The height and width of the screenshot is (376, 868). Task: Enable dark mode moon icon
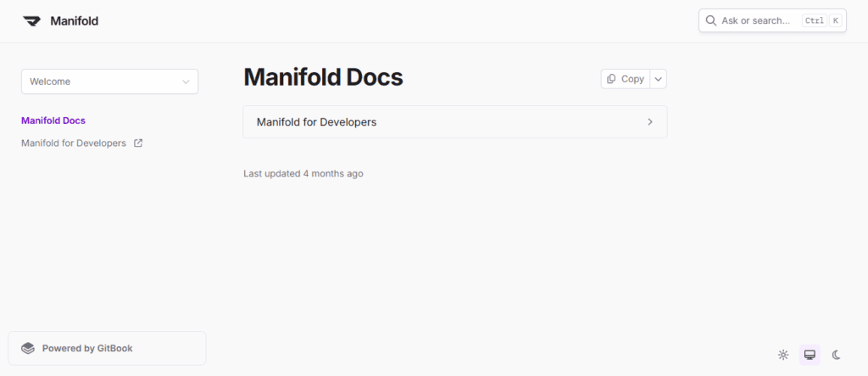click(x=837, y=355)
